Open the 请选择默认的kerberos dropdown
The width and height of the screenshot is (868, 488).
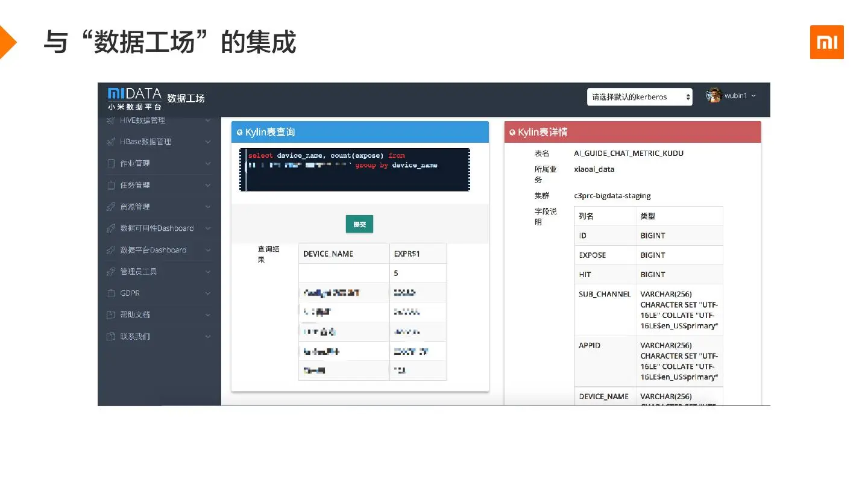click(640, 97)
